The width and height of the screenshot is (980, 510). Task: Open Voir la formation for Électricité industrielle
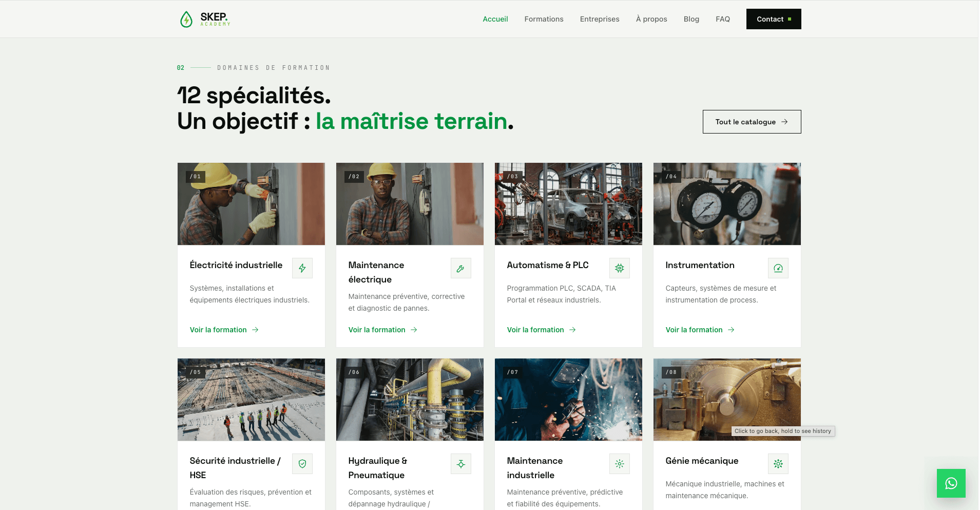(x=224, y=330)
